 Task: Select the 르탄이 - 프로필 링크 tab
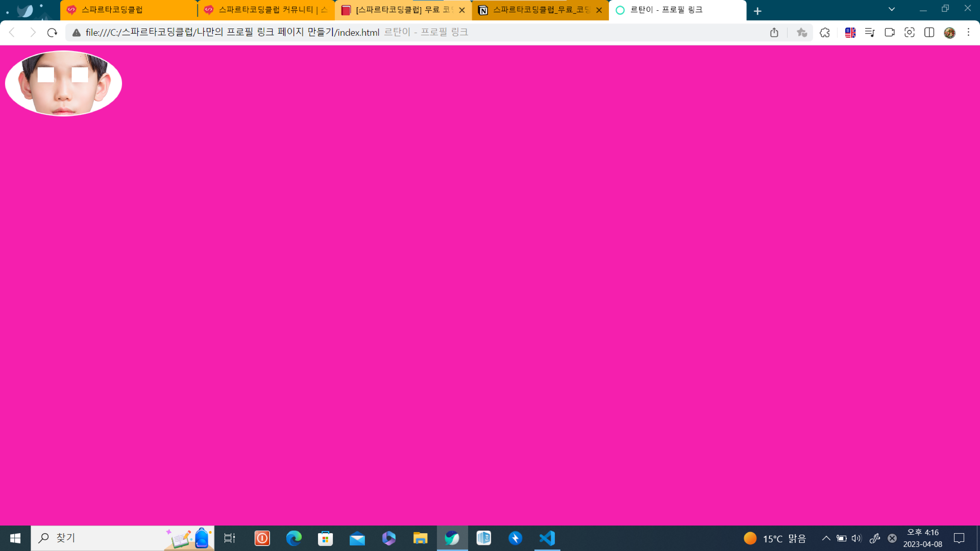[678, 10]
